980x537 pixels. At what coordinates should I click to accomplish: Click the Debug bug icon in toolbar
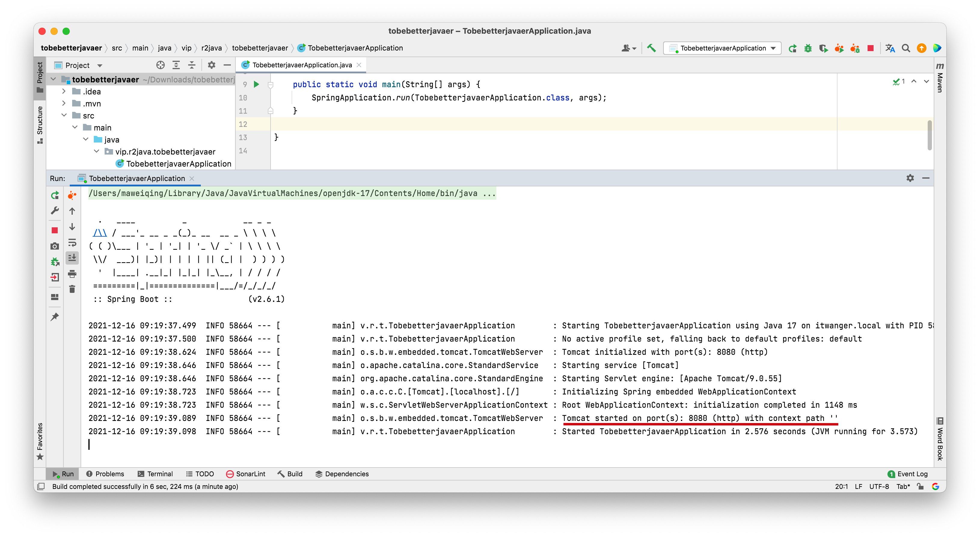tap(808, 48)
